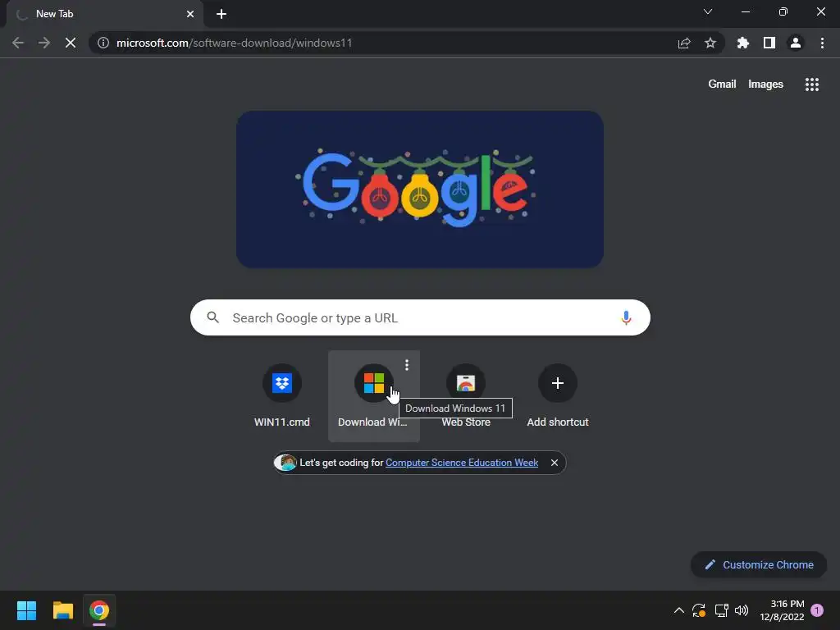Screen dimensions: 840x630
Task: Show hidden system tray icons
Action: click(x=678, y=610)
